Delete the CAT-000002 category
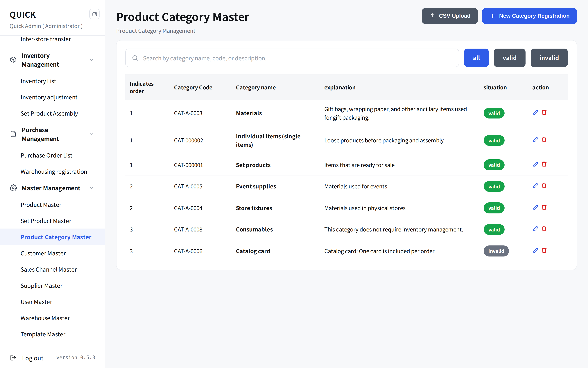This screenshot has width=588, height=368. pyautogui.click(x=544, y=139)
